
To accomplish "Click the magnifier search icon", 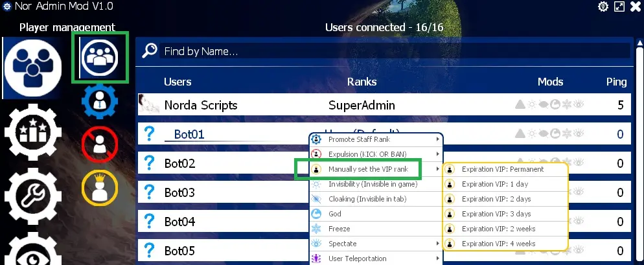I will coord(150,51).
